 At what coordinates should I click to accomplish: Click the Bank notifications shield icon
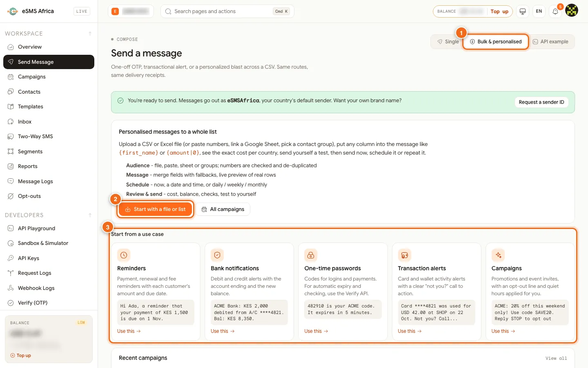[x=217, y=255]
